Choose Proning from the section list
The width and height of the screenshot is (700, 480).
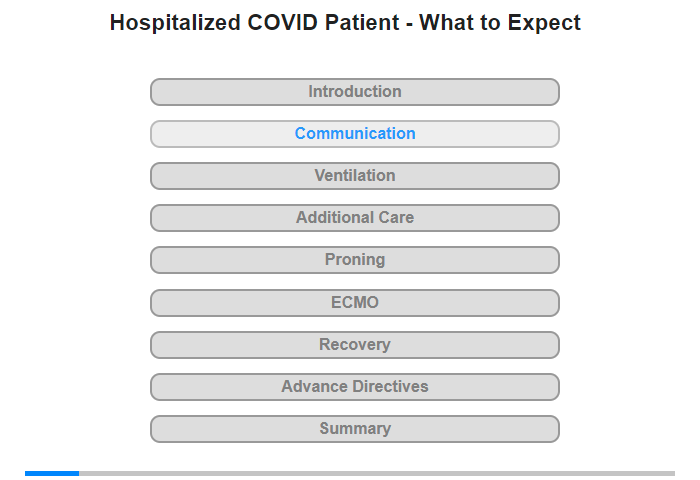[x=355, y=260]
